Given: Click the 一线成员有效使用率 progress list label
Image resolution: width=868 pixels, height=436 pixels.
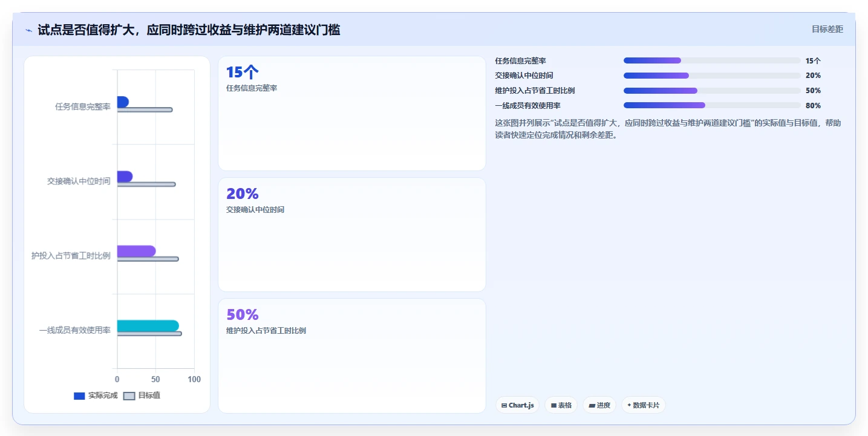Looking at the screenshot, I should [x=527, y=106].
